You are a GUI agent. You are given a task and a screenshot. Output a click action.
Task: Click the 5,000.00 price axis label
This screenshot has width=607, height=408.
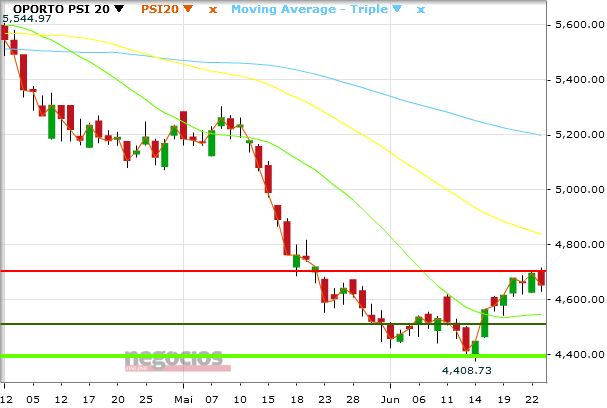point(580,189)
